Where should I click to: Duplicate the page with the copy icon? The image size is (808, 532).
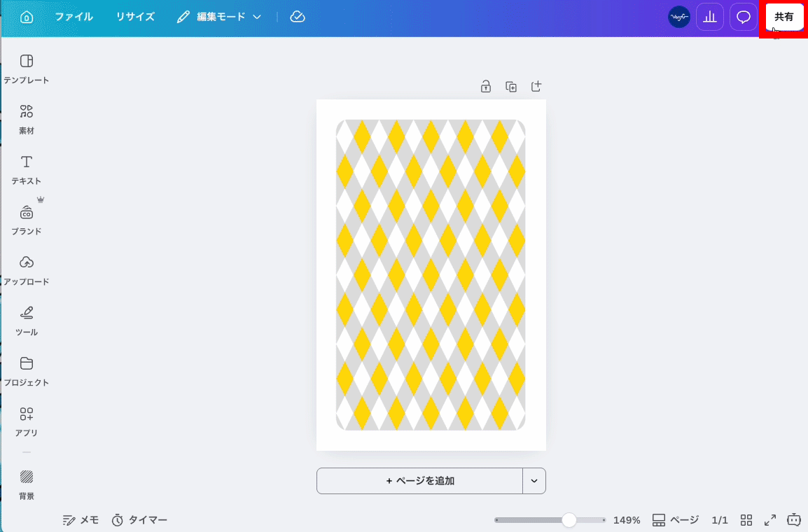click(x=510, y=87)
